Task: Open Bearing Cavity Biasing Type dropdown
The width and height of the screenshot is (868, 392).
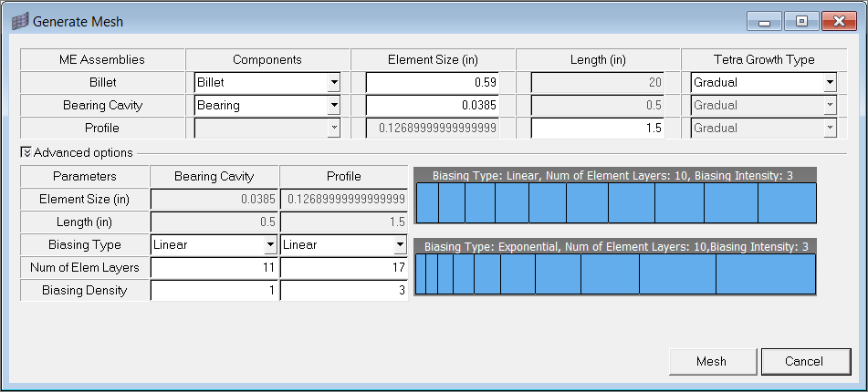Action: pyautogui.click(x=269, y=244)
